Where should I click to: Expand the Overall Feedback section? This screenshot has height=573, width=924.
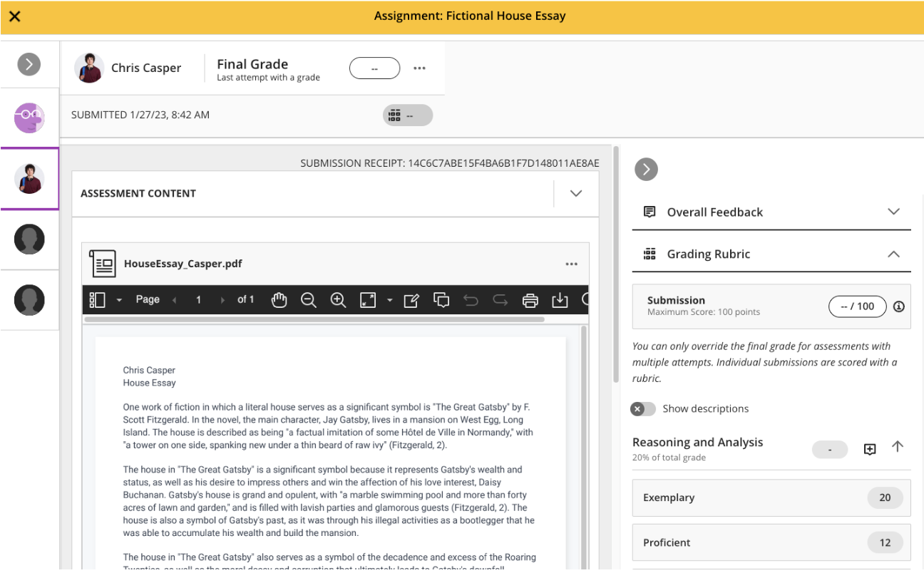893,212
